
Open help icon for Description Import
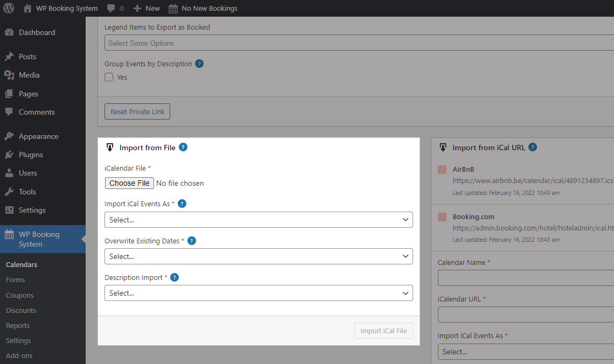click(175, 277)
